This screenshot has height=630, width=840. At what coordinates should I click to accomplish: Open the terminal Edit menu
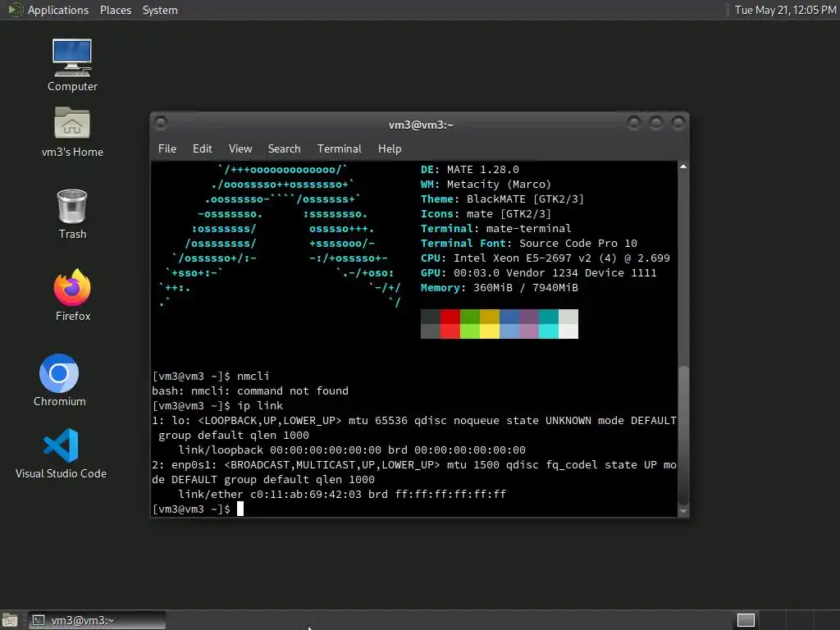[x=202, y=149]
